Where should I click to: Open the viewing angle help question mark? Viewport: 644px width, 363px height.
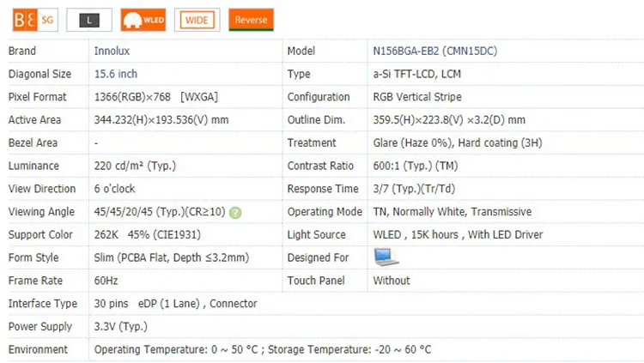[235, 213]
